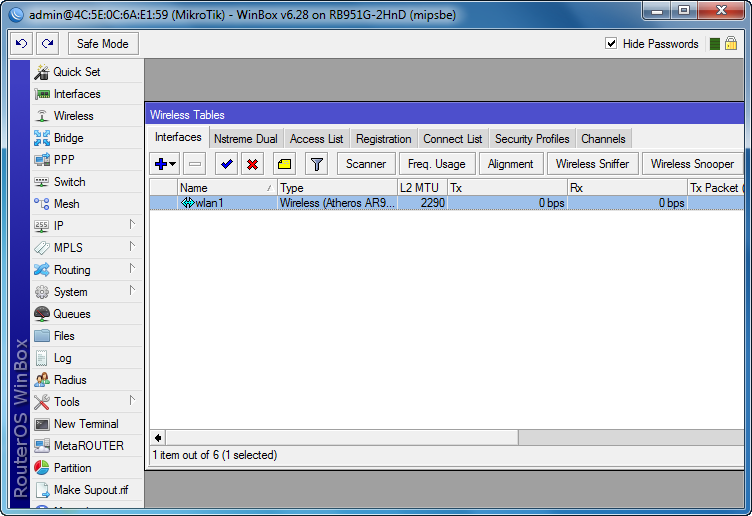Image resolution: width=752 pixels, height=516 pixels.
Task: Click the green traffic indicator at top right
Action: coord(715,44)
